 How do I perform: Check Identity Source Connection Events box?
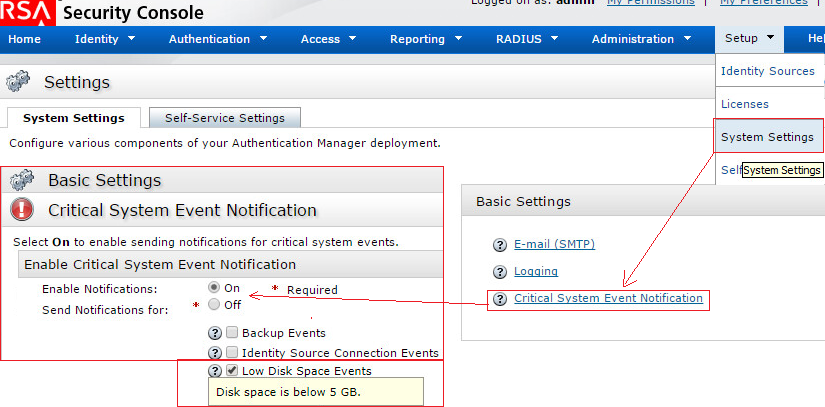tap(232, 353)
